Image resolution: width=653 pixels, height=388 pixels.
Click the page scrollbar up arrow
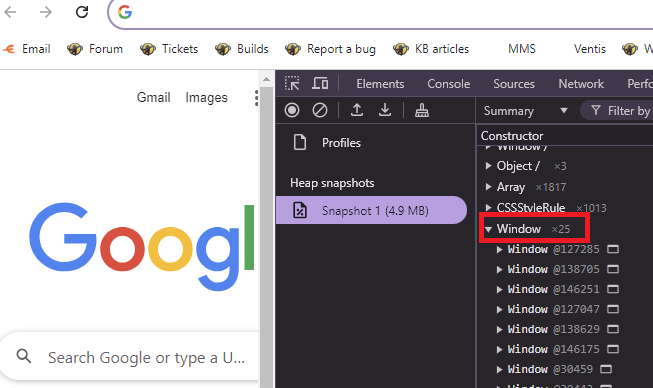coord(266,79)
